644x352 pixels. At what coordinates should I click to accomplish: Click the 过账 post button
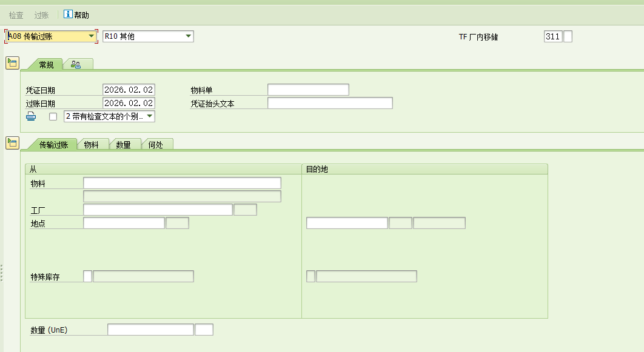41,15
